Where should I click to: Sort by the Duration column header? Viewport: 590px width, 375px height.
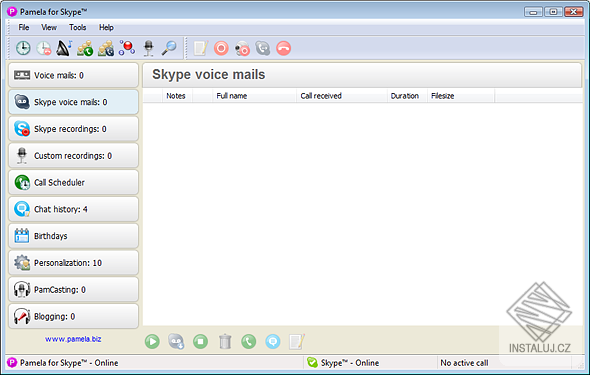pos(407,96)
